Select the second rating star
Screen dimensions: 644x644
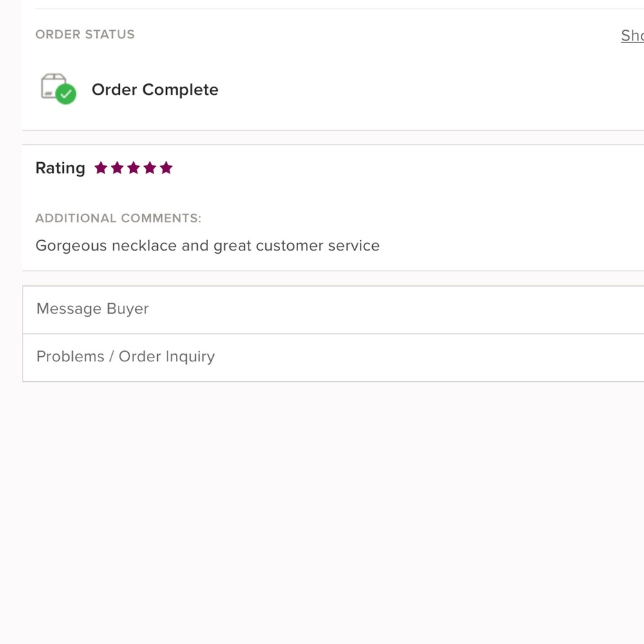(117, 168)
